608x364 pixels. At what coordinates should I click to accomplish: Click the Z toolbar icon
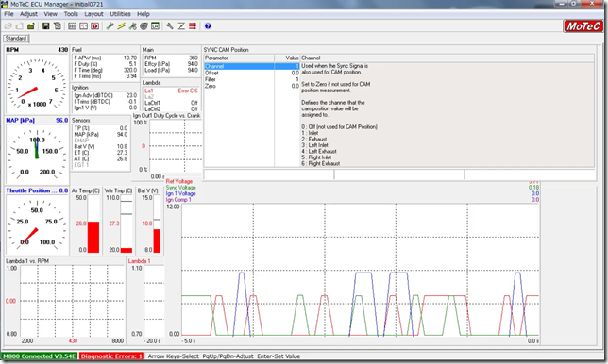coord(181,26)
